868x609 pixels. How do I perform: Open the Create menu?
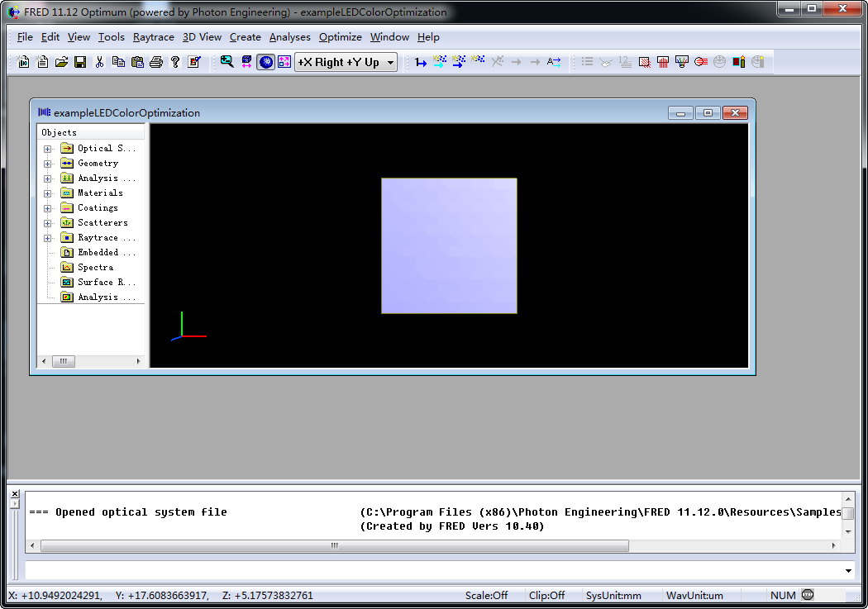(246, 37)
